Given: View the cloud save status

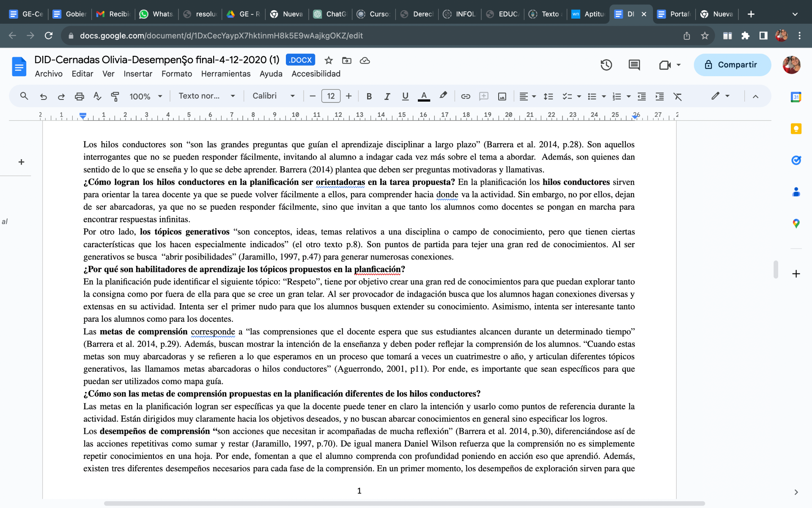Looking at the screenshot, I should point(365,61).
